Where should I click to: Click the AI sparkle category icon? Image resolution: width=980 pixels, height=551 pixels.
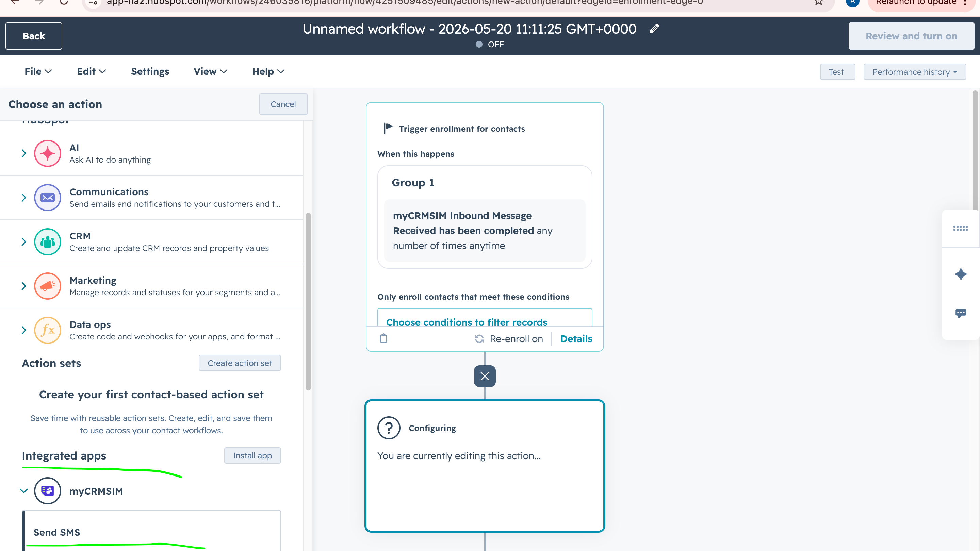point(48,154)
